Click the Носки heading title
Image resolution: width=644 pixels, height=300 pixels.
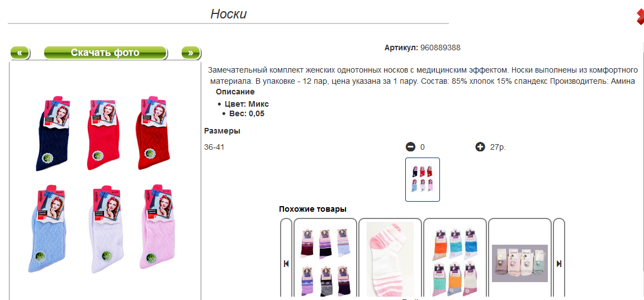click(228, 15)
